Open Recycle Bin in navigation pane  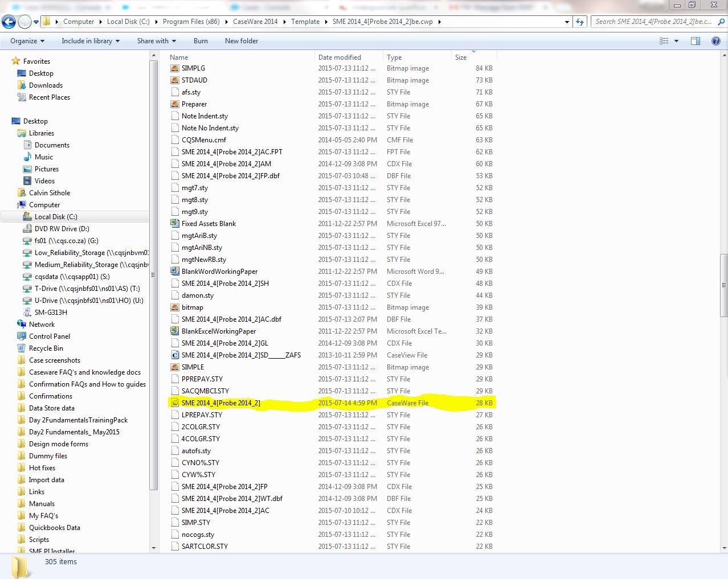46,348
